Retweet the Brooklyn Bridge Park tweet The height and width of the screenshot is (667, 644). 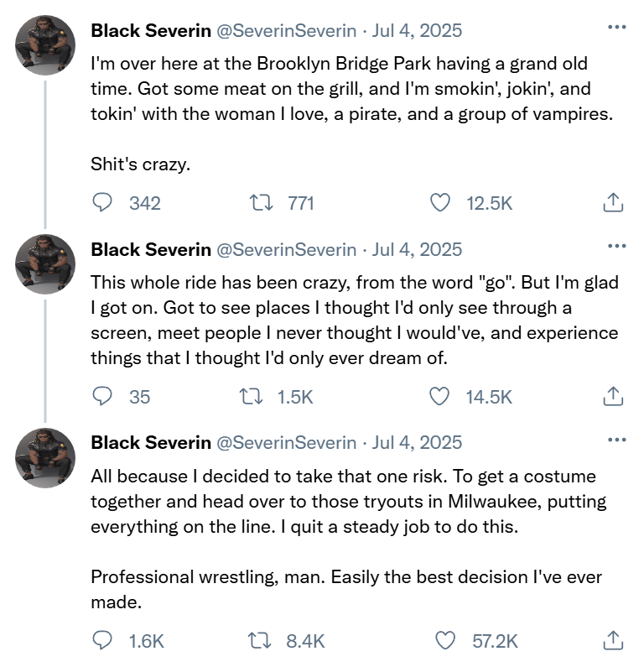262,202
